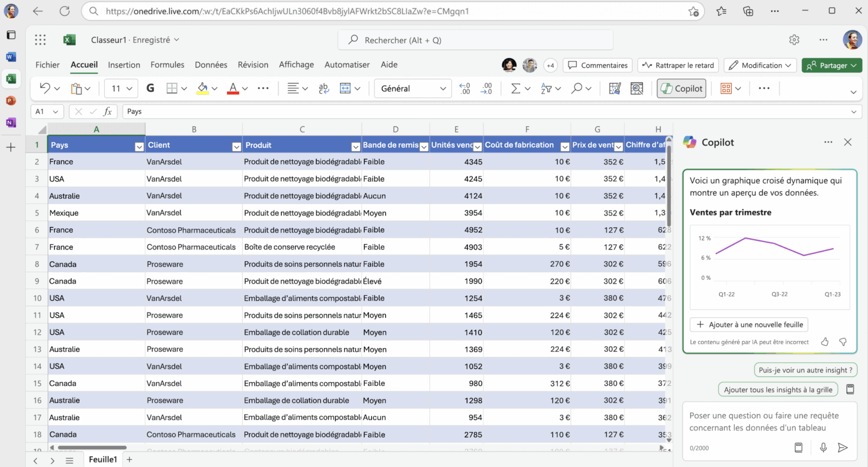Toggle the Copilot ribbon button
The image size is (868, 467).
point(682,88)
